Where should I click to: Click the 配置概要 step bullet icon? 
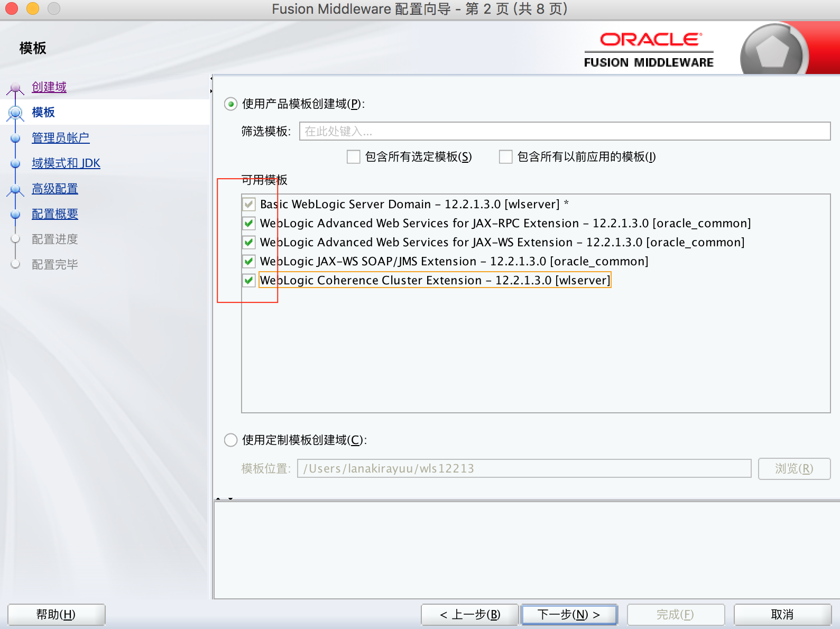16,215
